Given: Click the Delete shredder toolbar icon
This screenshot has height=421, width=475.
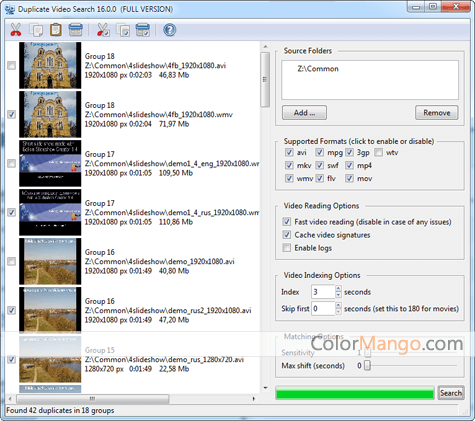Looking at the screenshot, I should 76,30.
